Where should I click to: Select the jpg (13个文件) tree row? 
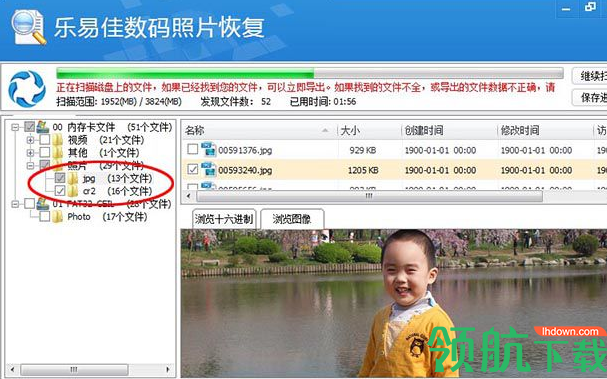[118, 178]
